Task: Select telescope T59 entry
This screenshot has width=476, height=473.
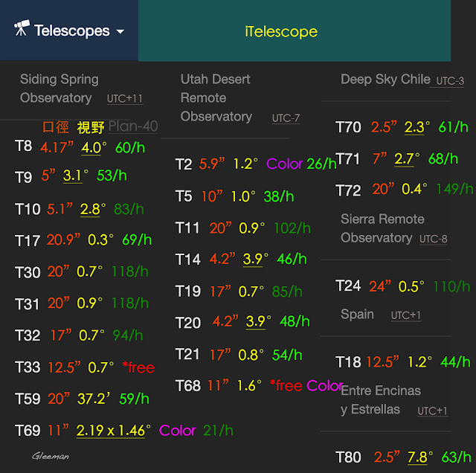Action: tap(28, 399)
